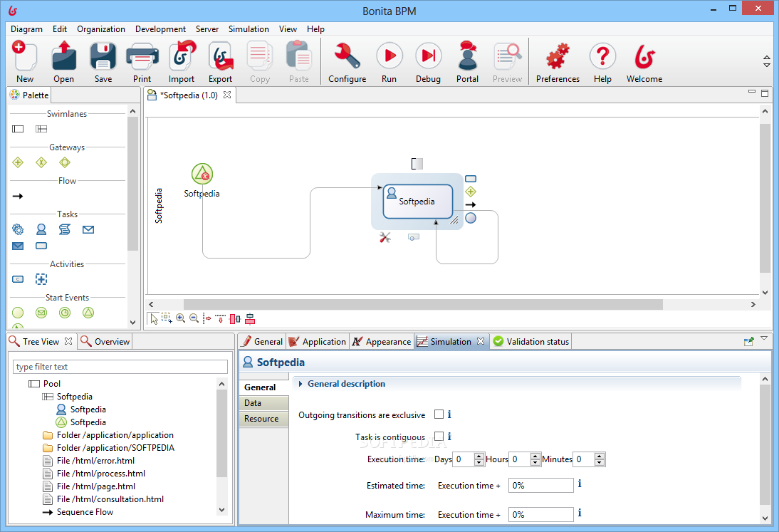Click the canvas horizontal scrollbar thumb
The image size is (779, 532).
[x=423, y=304]
